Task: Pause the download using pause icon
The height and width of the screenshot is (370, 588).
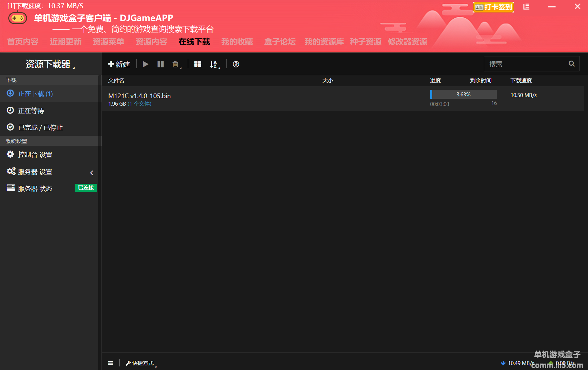Action: (161, 64)
